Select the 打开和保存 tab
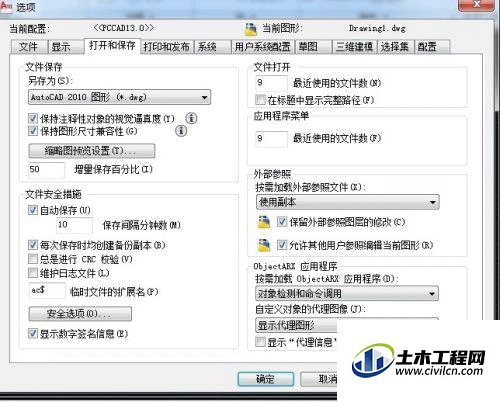The height and width of the screenshot is (402, 500). 112,45
